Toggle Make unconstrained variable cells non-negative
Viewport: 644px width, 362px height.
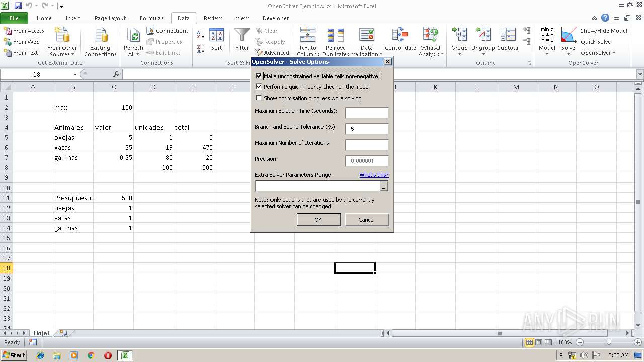coord(259,76)
